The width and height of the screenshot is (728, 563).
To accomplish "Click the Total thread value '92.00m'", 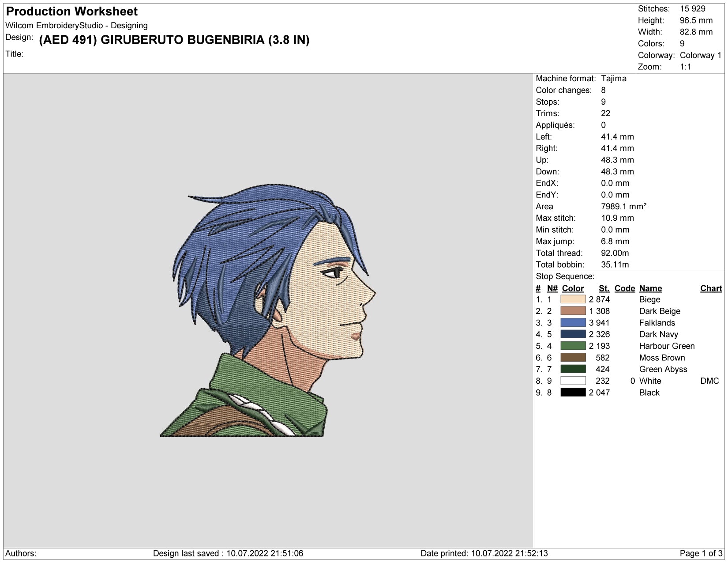I will [x=615, y=253].
